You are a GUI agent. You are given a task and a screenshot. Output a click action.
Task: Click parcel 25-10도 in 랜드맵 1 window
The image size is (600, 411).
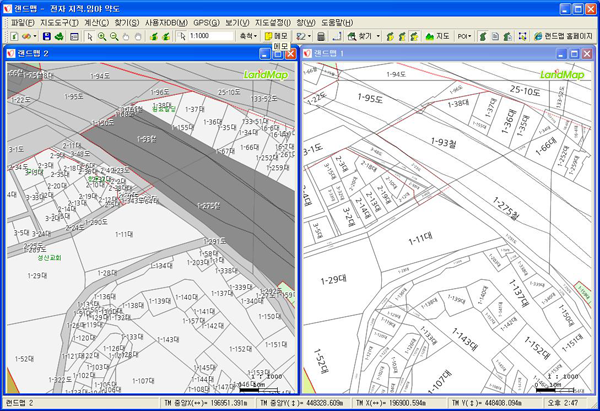525,91
